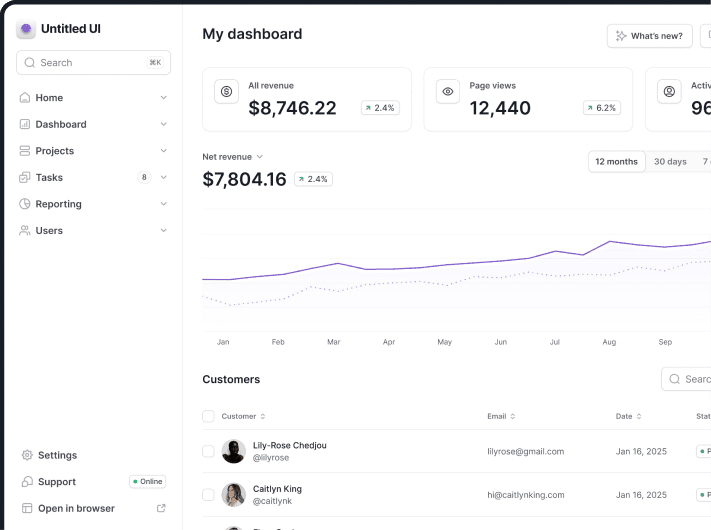Image resolution: width=711 pixels, height=530 pixels.
Task: Click the eye icon on Page views card
Action: 448,92
